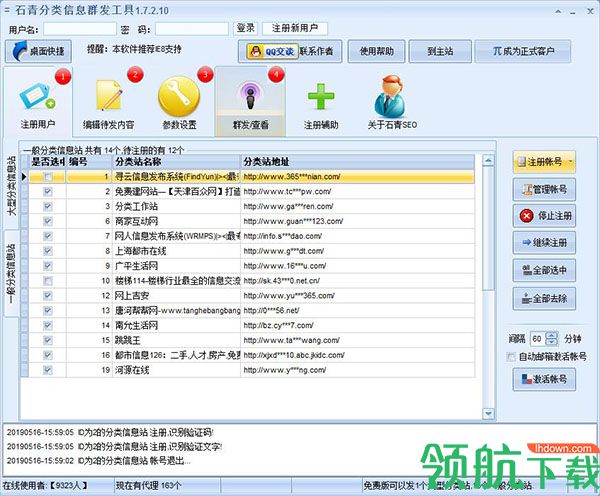Click the 成为正式客户 button
Viewport: 600px width, 496px height.
click(523, 51)
